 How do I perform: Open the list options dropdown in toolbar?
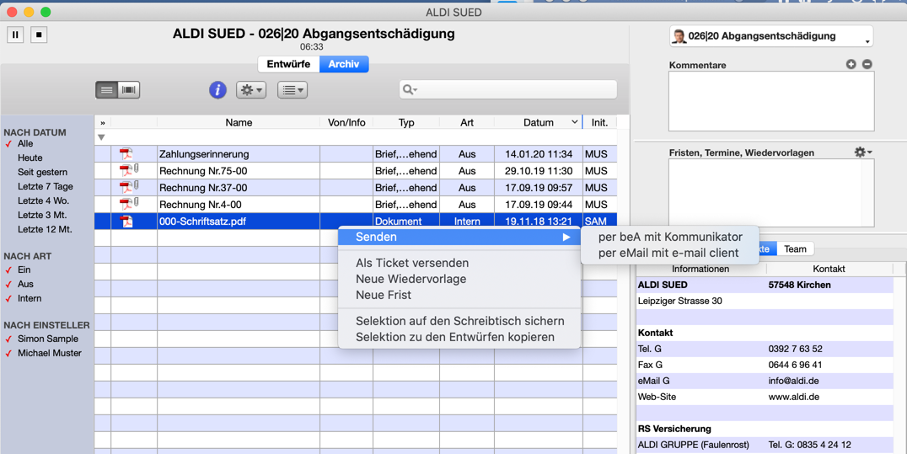tap(292, 90)
